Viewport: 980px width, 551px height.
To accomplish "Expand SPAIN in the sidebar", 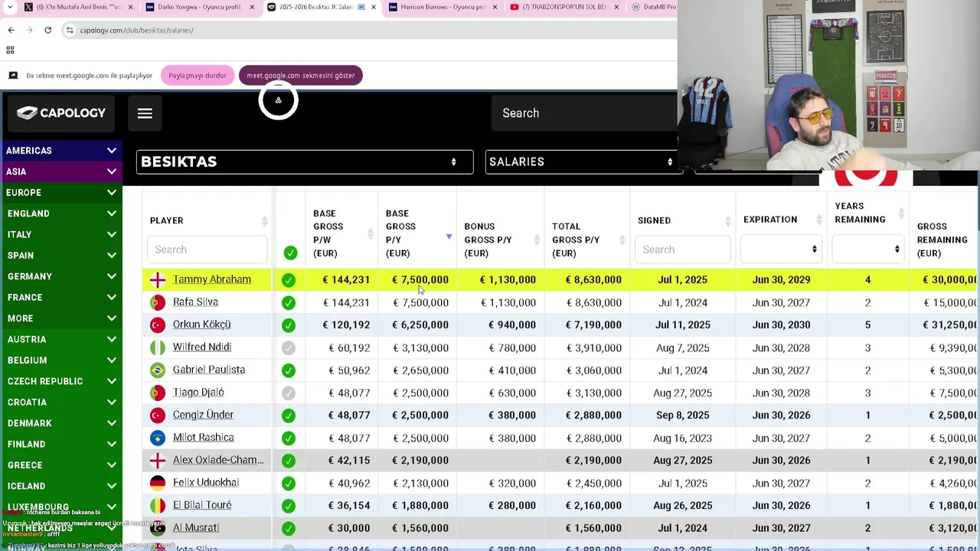I will pyautogui.click(x=61, y=256).
